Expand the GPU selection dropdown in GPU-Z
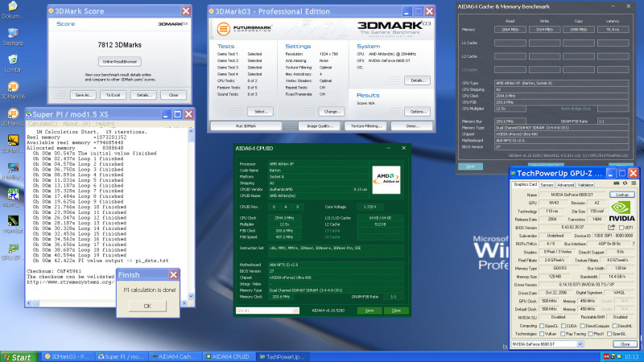The width and height of the screenshot is (644, 362). click(x=580, y=344)
